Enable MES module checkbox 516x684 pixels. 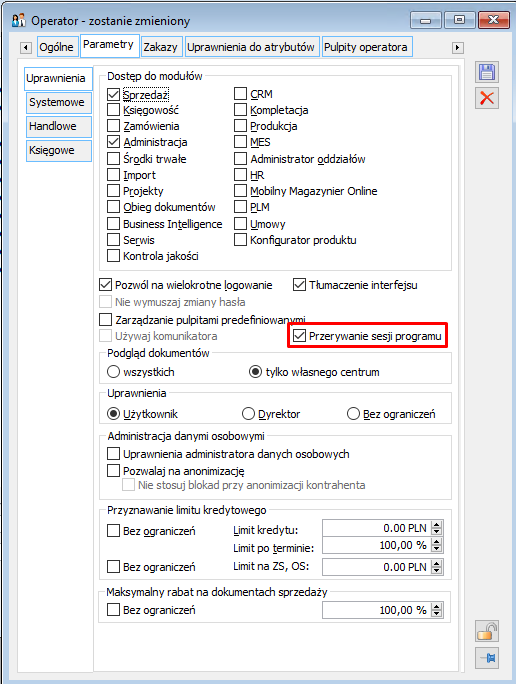pos(240,142)
